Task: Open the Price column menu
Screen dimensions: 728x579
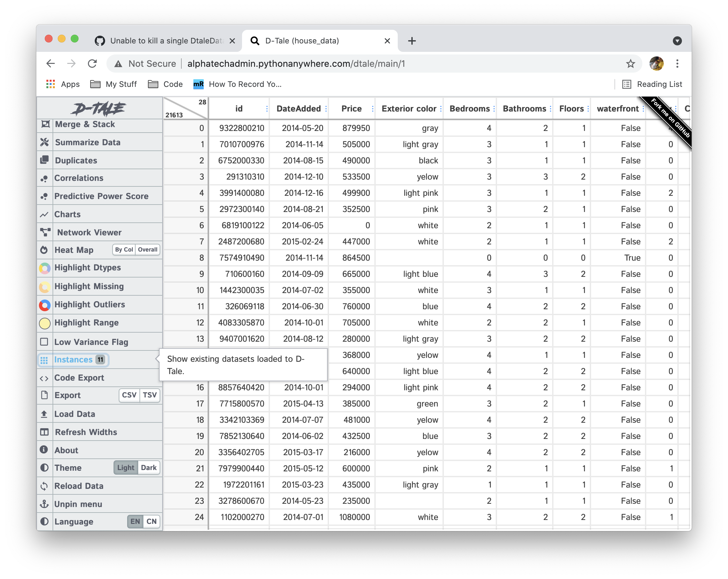Action: coord(372,109)
